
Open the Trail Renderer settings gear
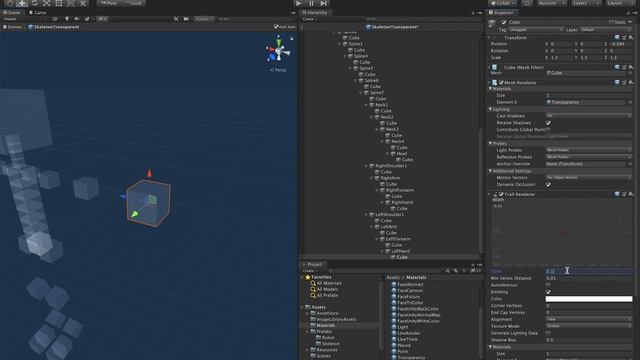point(631,194)
